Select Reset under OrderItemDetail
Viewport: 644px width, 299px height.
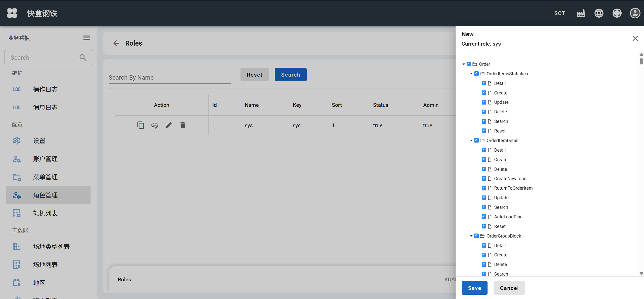click(500, 226)
